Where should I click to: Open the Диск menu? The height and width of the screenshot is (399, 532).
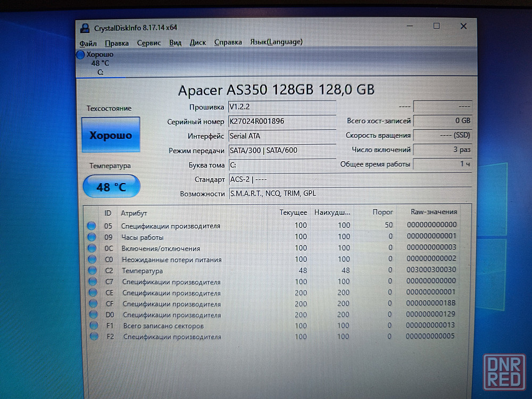pyautogui.click(x=198, y=43)
